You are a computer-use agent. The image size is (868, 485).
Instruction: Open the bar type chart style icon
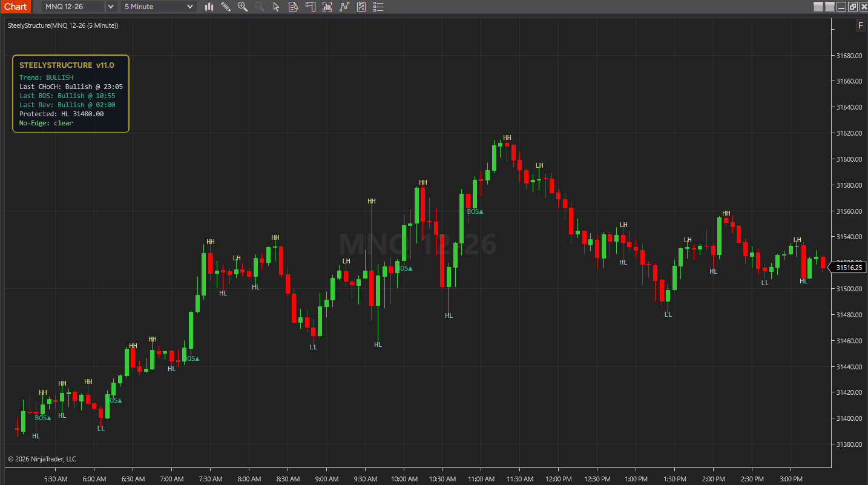[x=209, y=7]
